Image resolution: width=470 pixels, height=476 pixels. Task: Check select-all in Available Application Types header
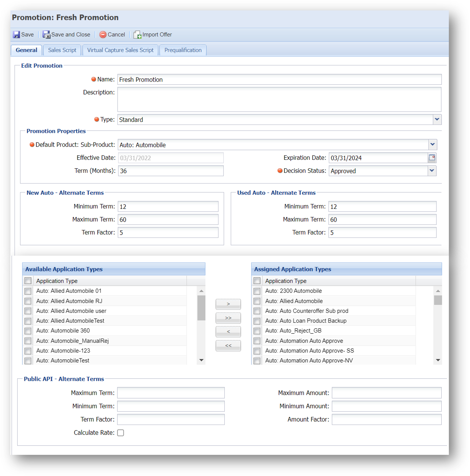click(28, 281)
